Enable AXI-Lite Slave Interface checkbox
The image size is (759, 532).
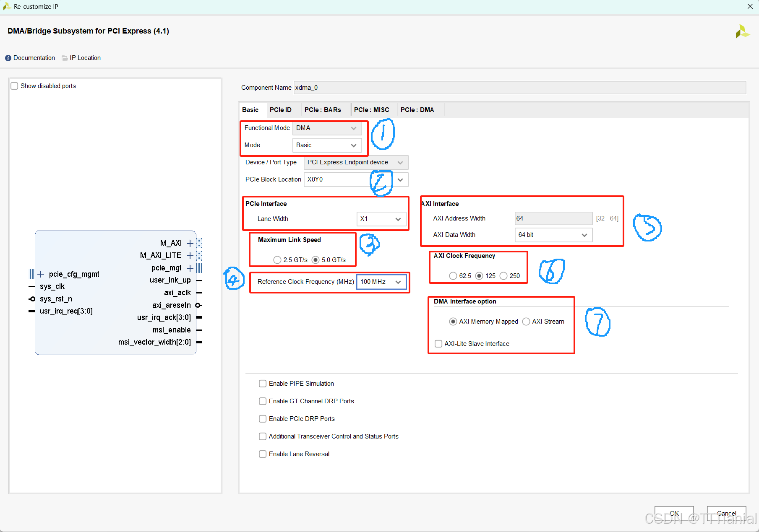point(438,344)
